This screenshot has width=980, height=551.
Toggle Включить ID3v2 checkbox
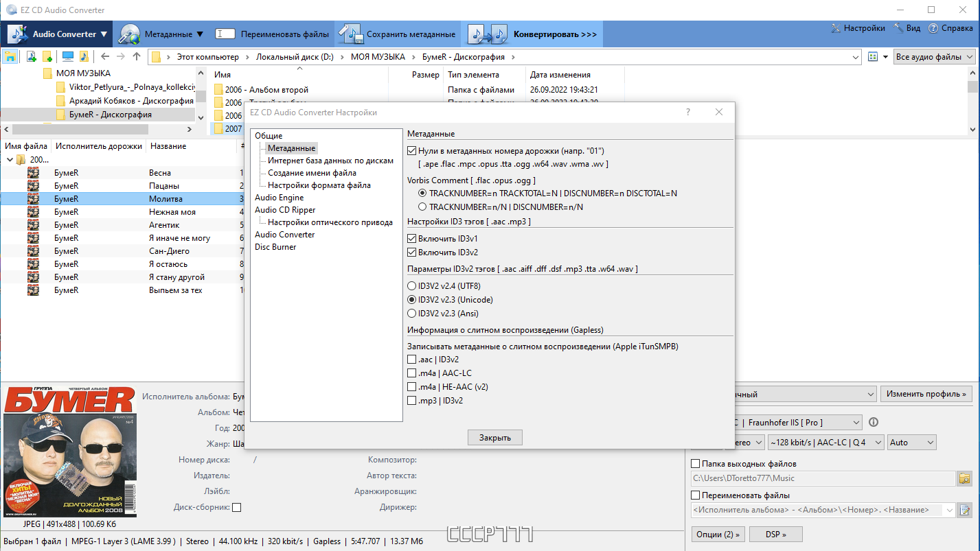coord(412,253)
